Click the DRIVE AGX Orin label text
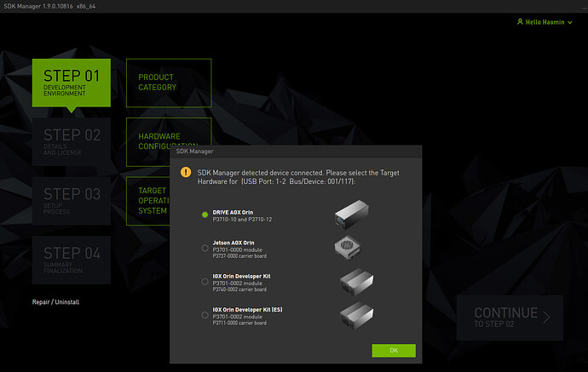The width and height of the screenshot is (588, 372). (x=233, y=212)
